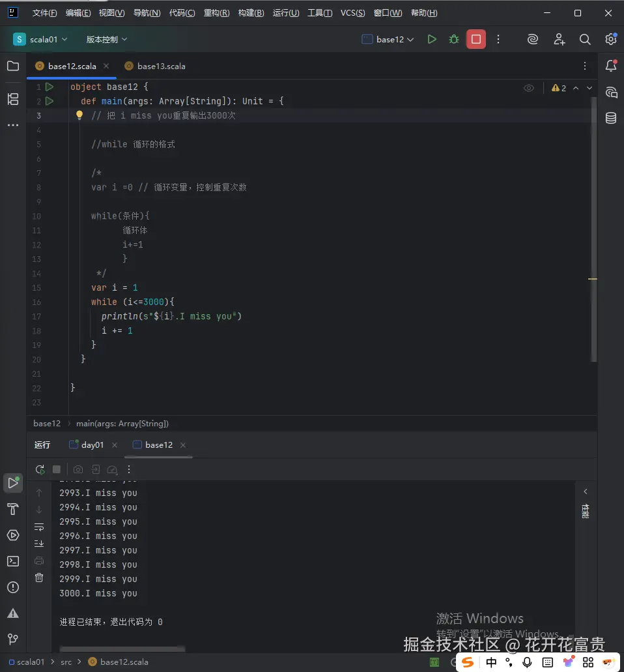Click the warnings count indicator

point(559,88)
